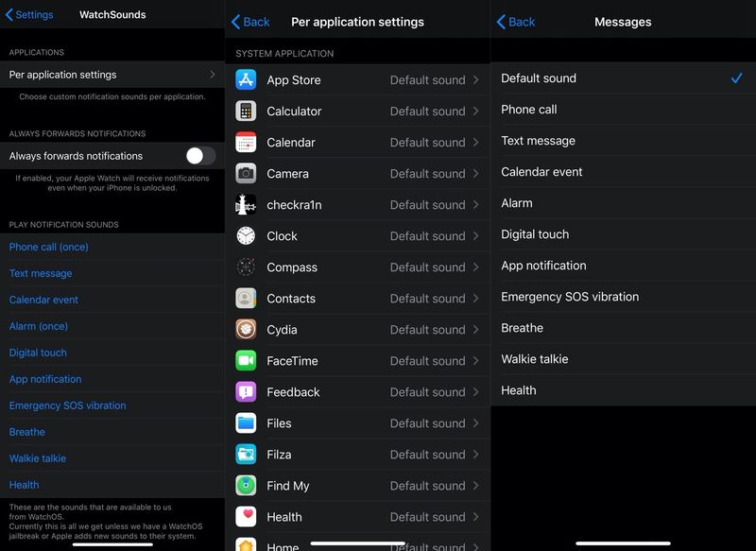Tap the Filza app icon
Viewport: 756px width, 551px height.
[246, 455]
